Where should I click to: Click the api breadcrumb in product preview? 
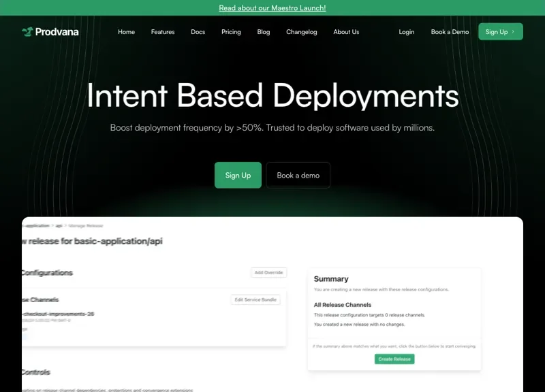click(x=59, y=225)
